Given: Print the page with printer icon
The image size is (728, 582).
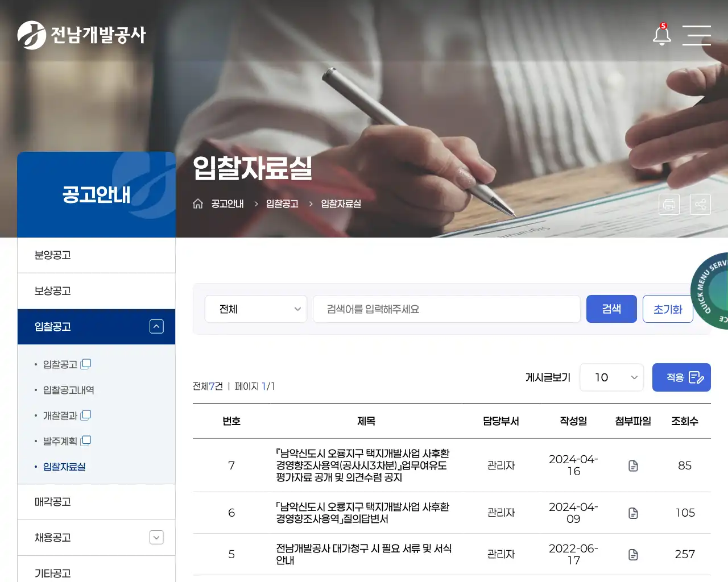Looking at the screenshot, I should (x=669, y=204).
